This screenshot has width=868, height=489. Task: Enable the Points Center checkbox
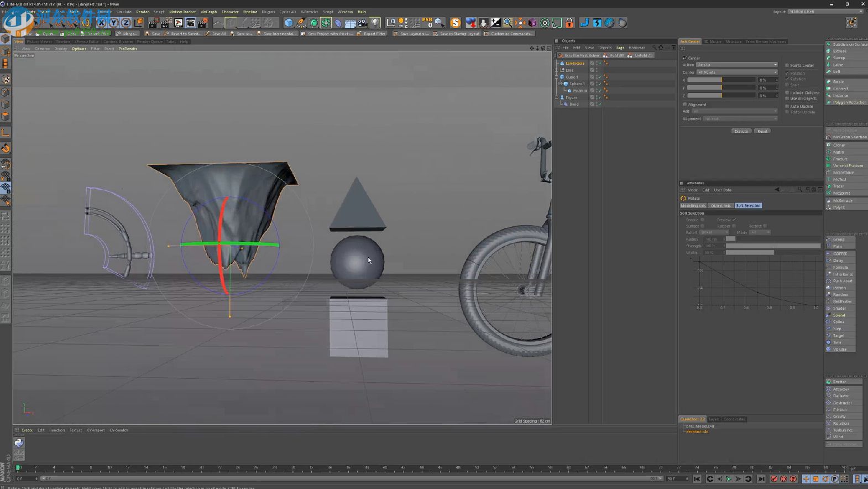(x=787, y=65)
